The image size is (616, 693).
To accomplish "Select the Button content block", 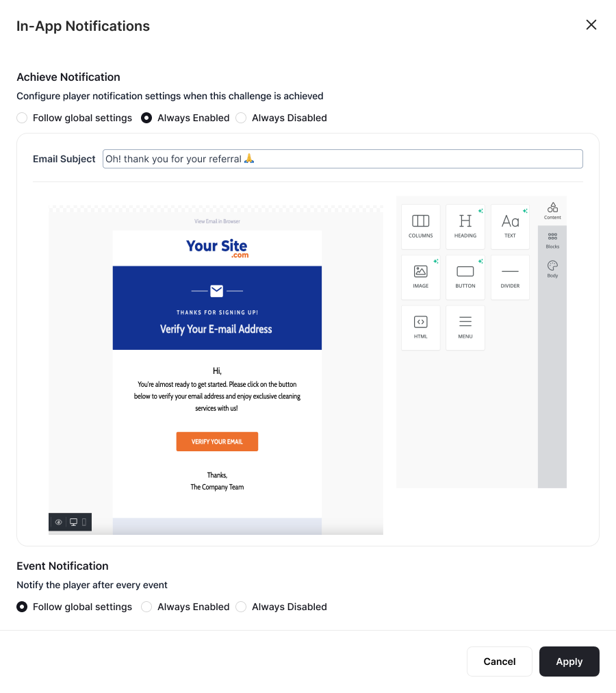I will (x=465, y=277).
